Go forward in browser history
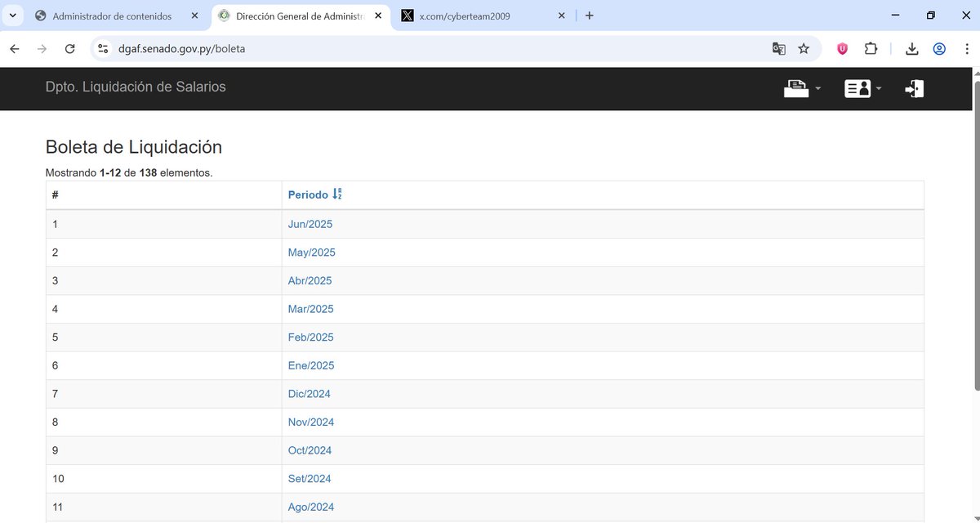 pyautogui.click(x=42, y=49)
